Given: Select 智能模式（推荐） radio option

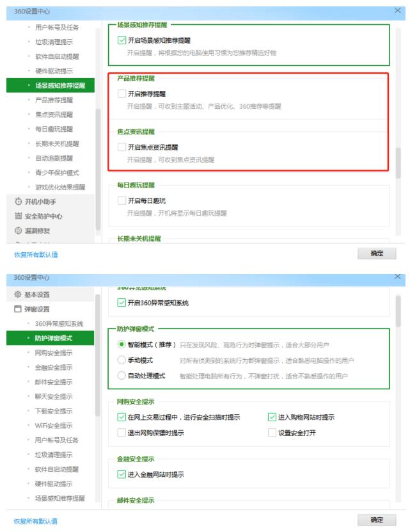Looking at the screenshot, I should (122, 344).
